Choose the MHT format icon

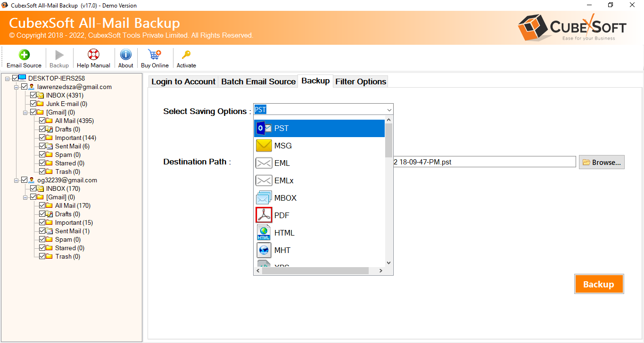264,250
